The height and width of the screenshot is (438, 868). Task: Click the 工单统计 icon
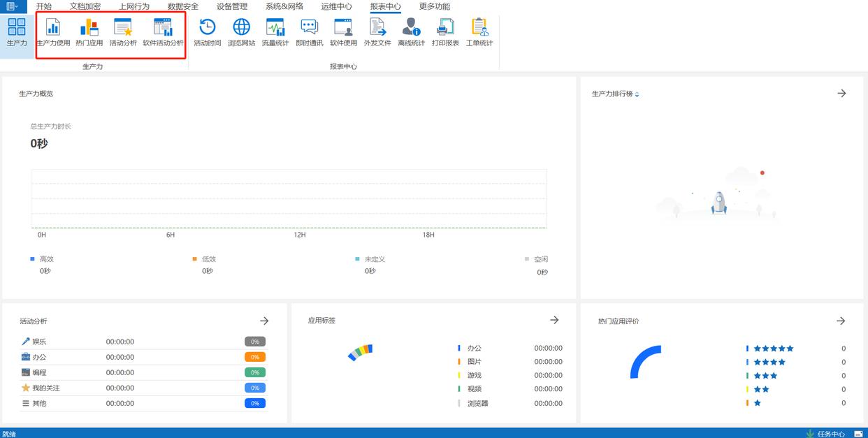tap(479, 33)
